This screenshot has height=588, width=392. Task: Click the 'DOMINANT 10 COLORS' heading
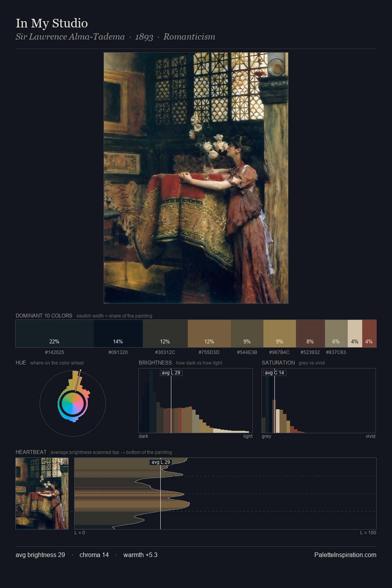(44, 316)
